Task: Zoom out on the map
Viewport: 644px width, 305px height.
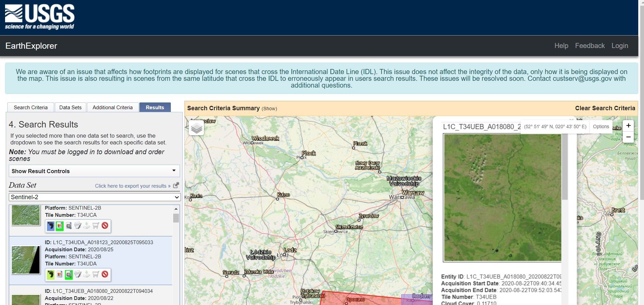Action: point(628,137)
